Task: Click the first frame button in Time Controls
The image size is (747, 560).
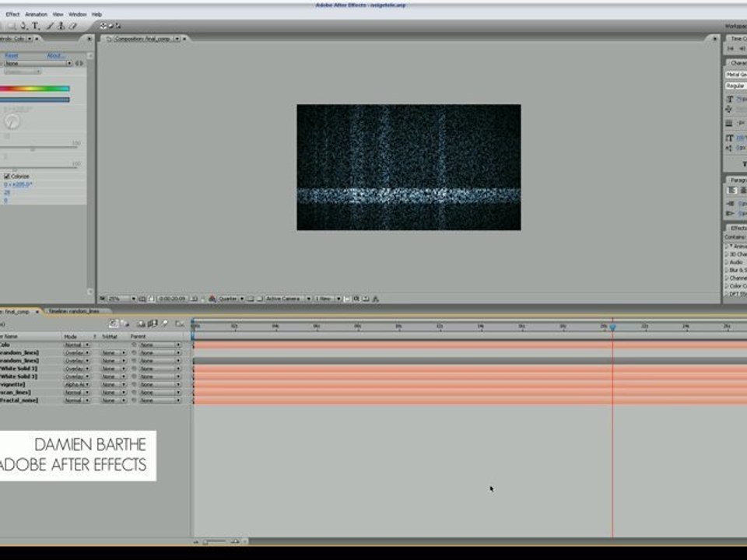Action: (731, 48)
